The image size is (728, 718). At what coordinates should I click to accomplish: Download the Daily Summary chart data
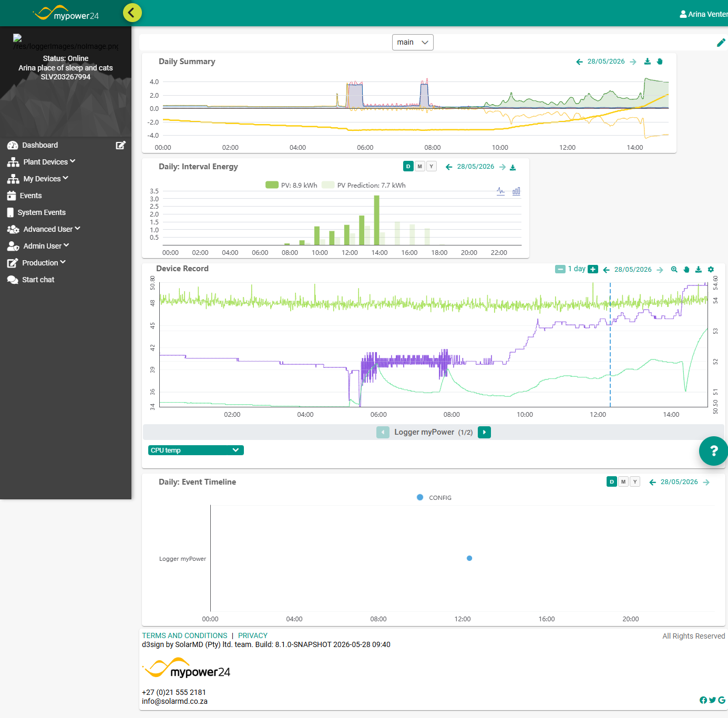coord(648,61)
